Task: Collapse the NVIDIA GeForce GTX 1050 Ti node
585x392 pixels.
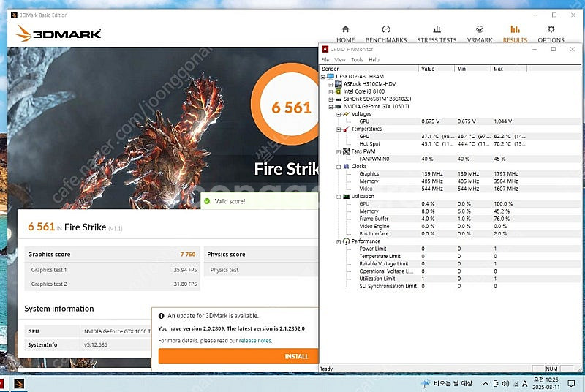Action: pos(331,107)
